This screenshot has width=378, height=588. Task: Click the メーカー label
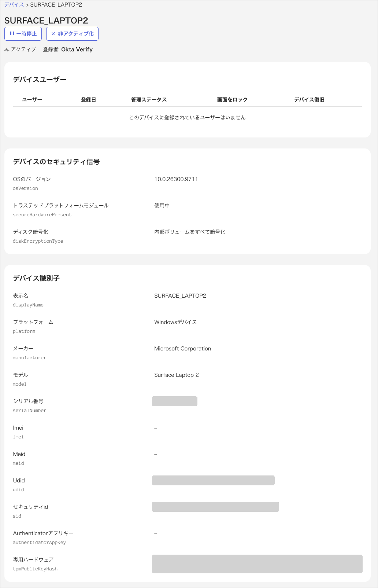(23, 349)
